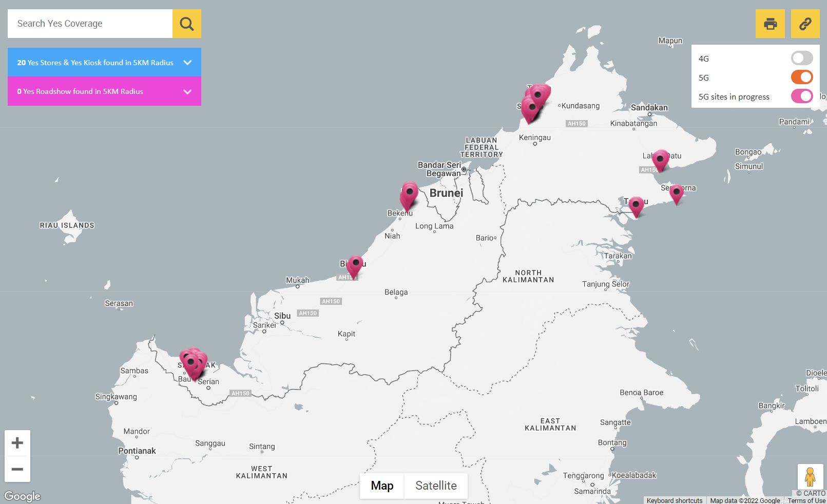Viewport: 827px width, 504px height.
Task: Expand the Yes Stores & Kiosk list
Action: click(x=187, y=63)
